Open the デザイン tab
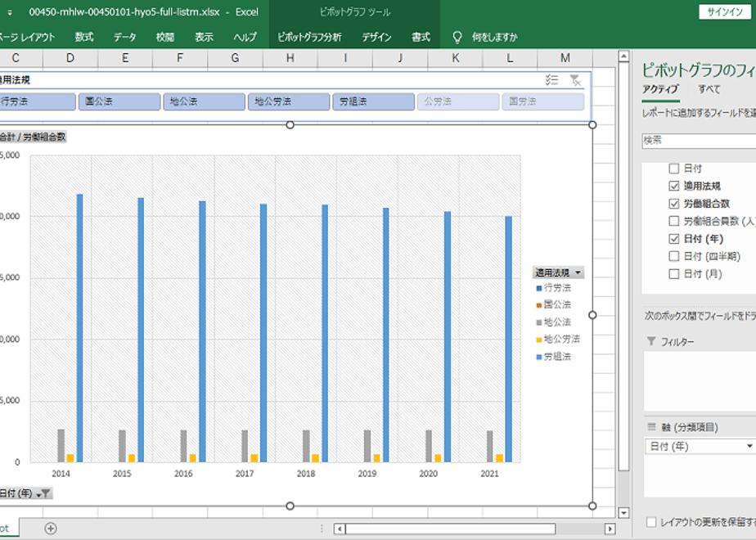 (376, 37)
